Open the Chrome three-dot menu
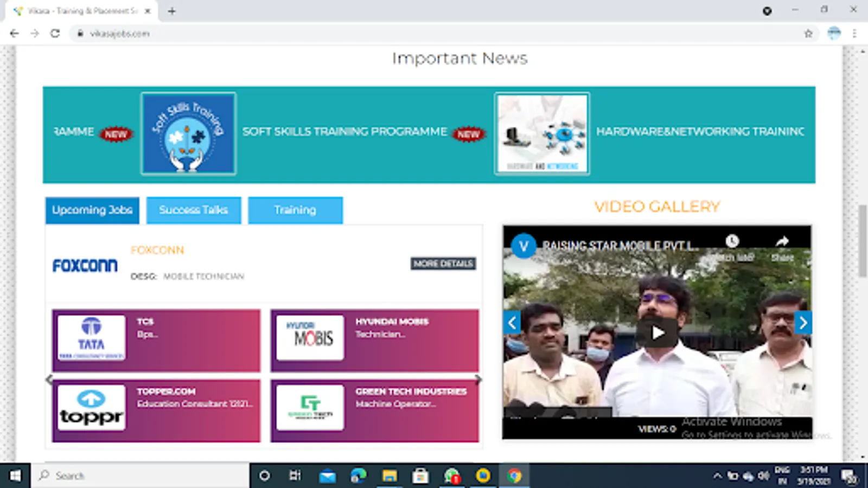 point(854,34)
